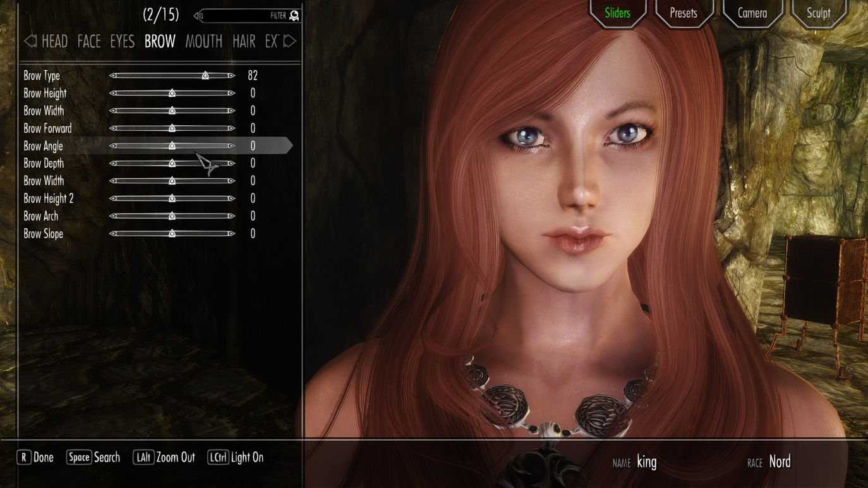The height and width of the screenshot is (488, 868).
Task: Increase Brow Height with right end arrow
Action: tap(231, 94)
